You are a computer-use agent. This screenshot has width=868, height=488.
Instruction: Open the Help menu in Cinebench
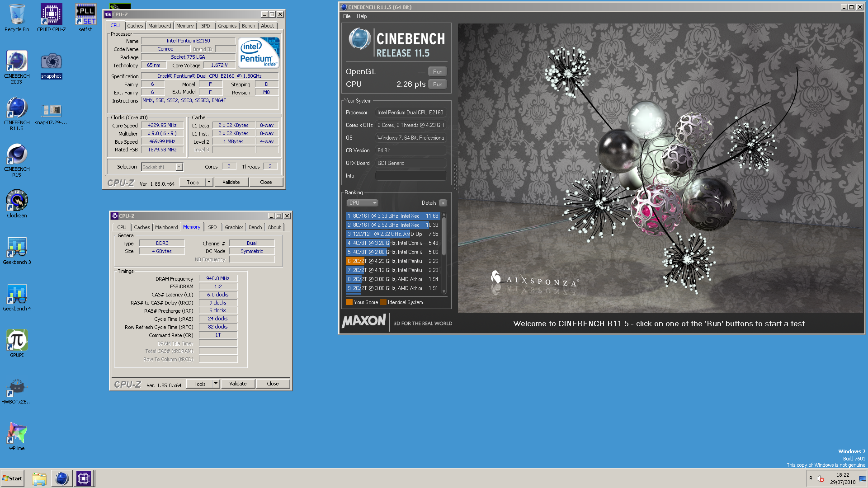362,16
